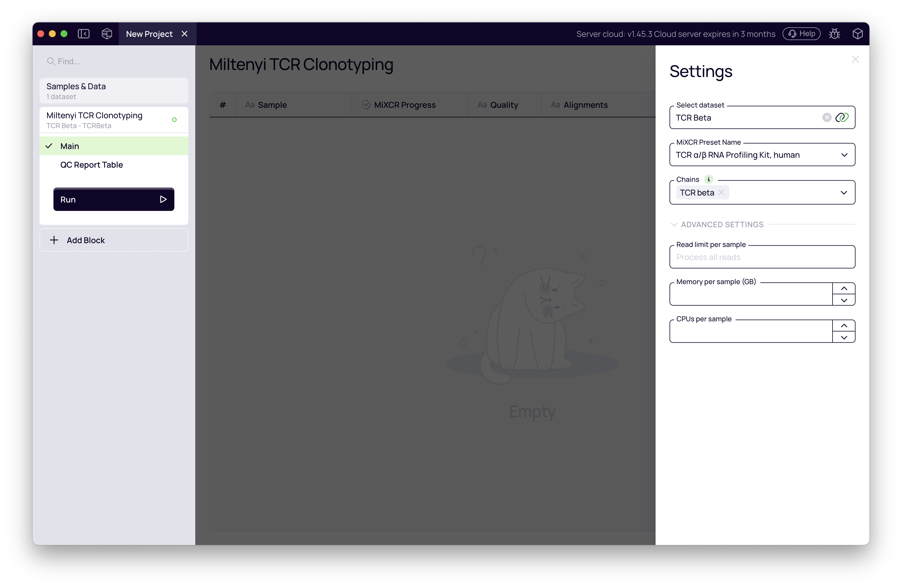The height and width of the screenshot is (588, 902).
Task: Click the link icon next to the TCR Beta dataset
Action: click(842, 117)
